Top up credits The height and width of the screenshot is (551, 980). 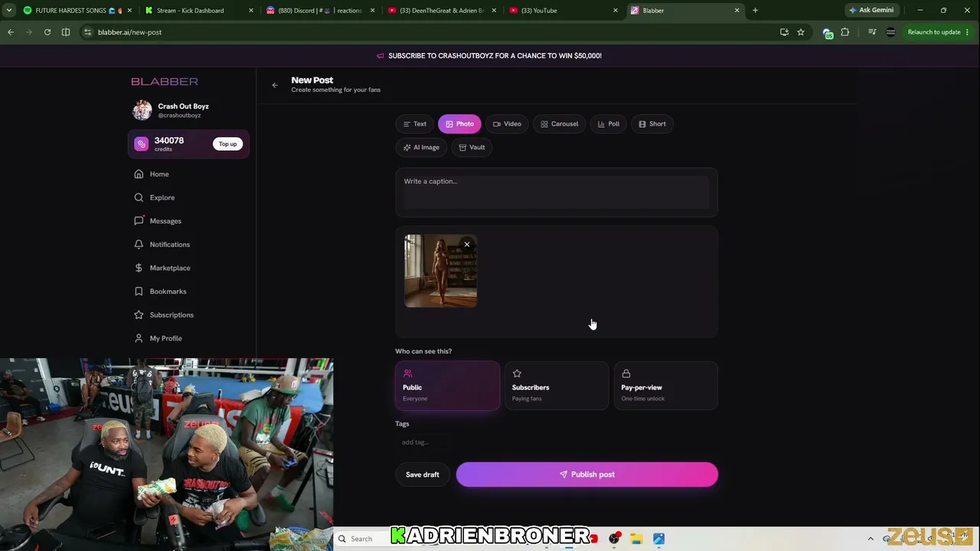[227, 144]
